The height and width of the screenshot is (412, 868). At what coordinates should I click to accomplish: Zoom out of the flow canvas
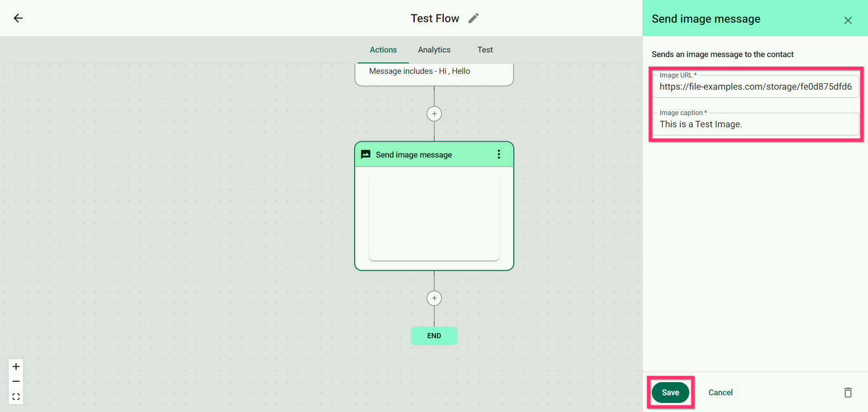point(16,382)
